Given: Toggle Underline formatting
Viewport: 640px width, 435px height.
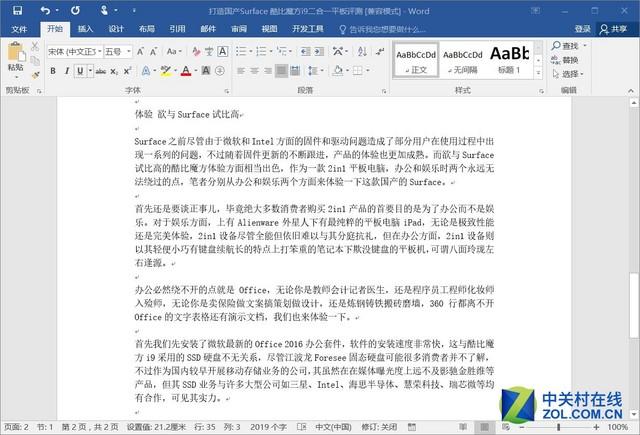Looking at the screenshot, I should point(80,71).
